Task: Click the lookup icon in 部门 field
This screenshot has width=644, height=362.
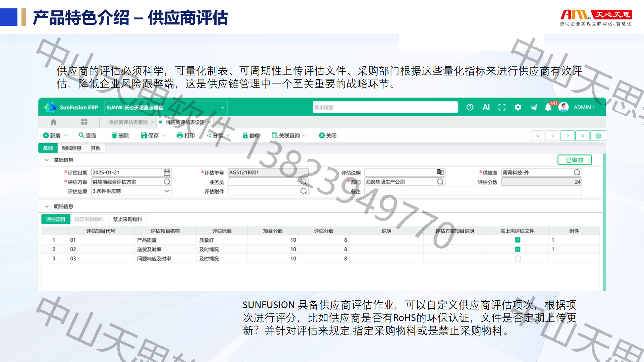Action: point(440,182)
